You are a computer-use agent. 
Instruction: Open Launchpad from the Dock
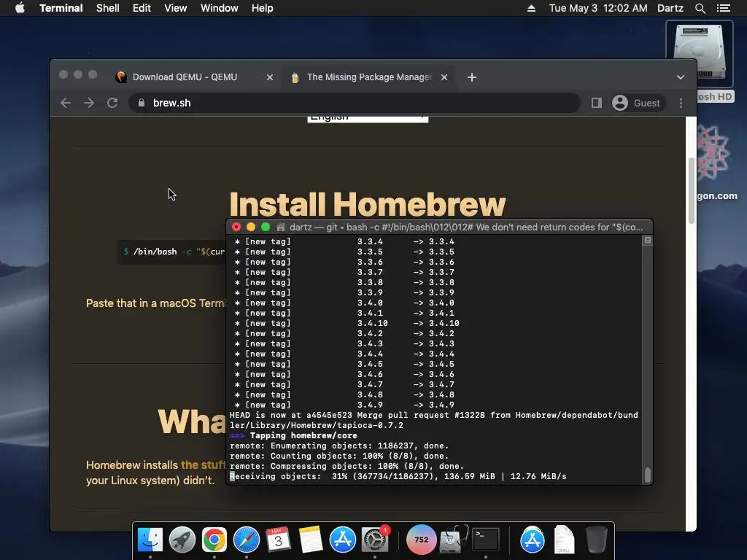click(182, 540)
